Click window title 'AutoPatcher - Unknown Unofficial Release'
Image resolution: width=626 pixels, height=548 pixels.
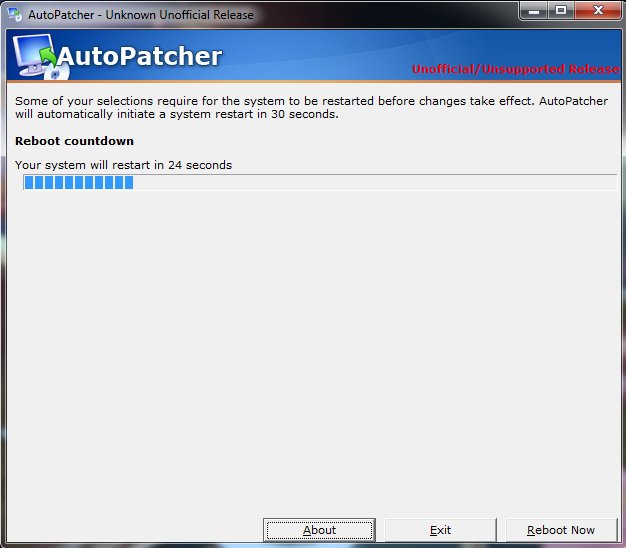coord(141,15)
